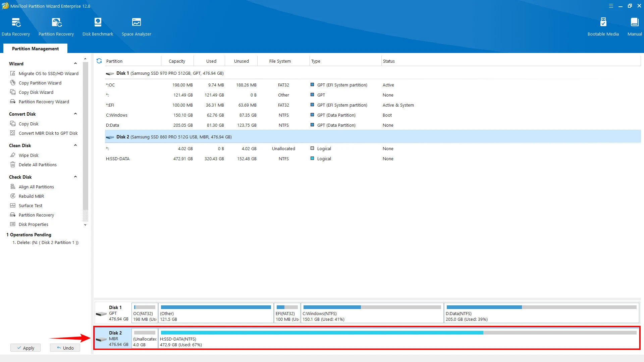This screenshot has height=362, width=644.
Task: Launch Partition Recovery from the top toolbar
Action: coord(56,27)
